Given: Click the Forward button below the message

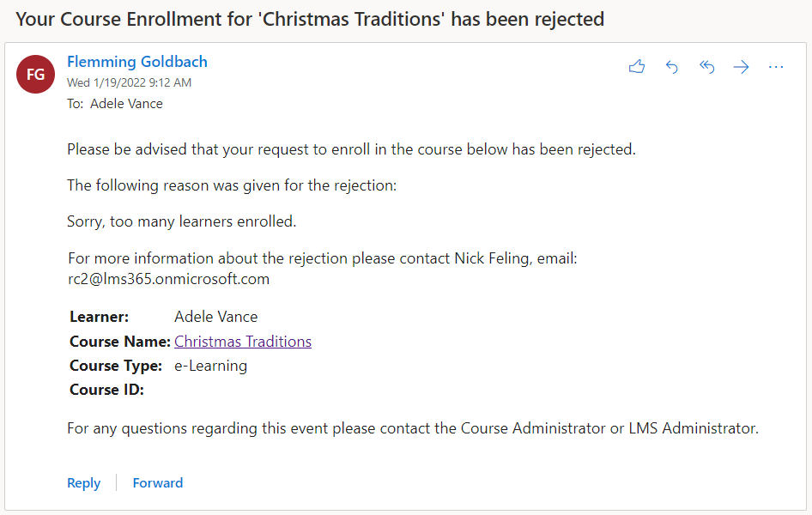Looking at the screenshot, I should (x=158, y=483).
